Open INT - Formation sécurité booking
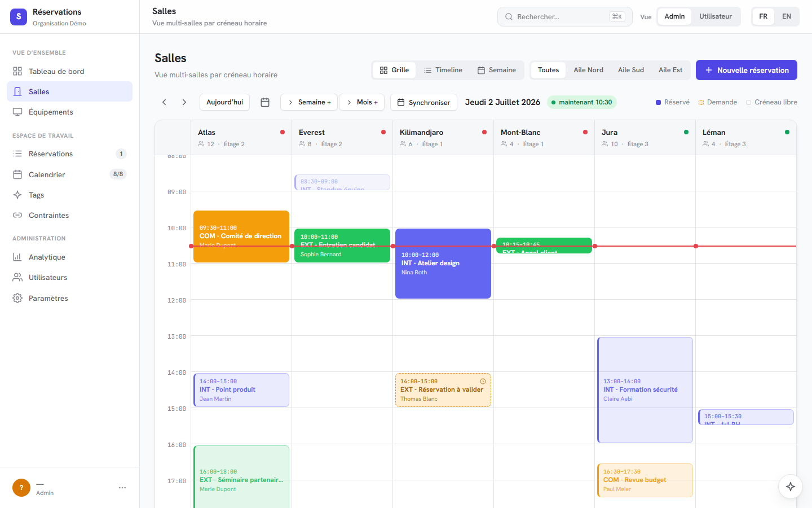 click(x=645, y=390)
